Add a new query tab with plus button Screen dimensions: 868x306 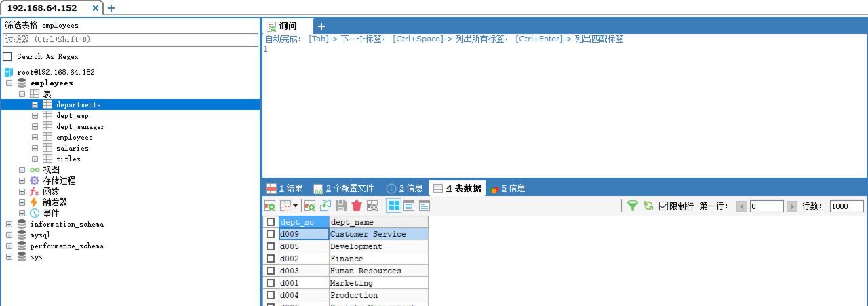click(x=321, y=26)
